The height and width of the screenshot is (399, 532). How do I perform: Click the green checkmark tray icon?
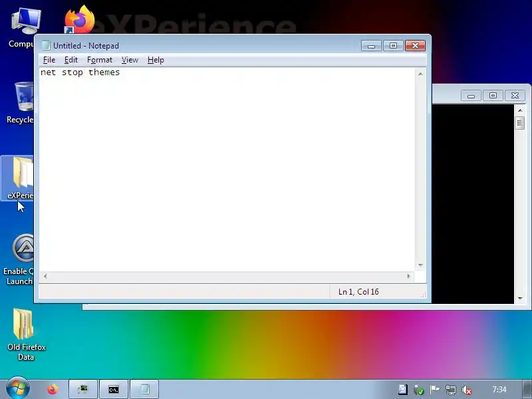click(x=419, y=390)
